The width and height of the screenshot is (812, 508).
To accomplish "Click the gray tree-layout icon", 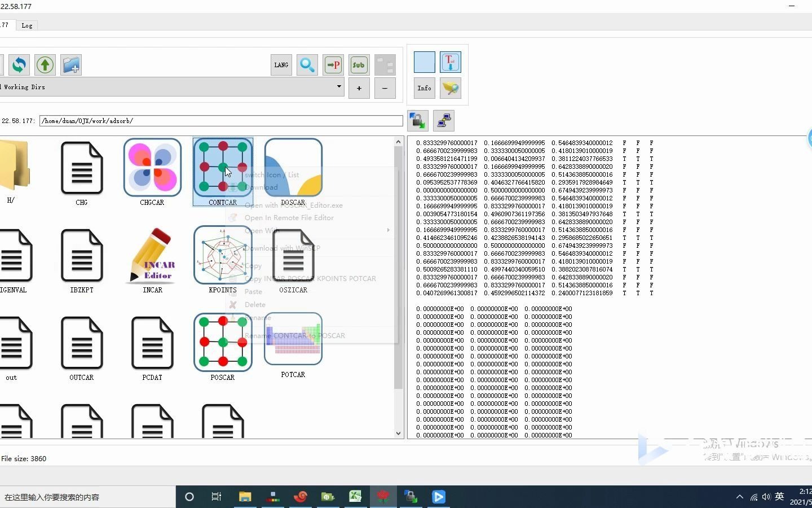I will click(385, 65).
